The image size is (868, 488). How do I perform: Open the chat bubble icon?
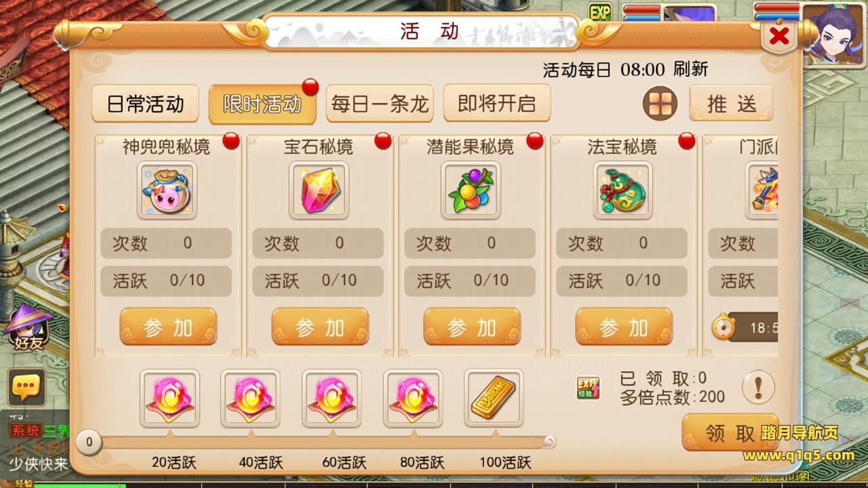tap(26, 388)
